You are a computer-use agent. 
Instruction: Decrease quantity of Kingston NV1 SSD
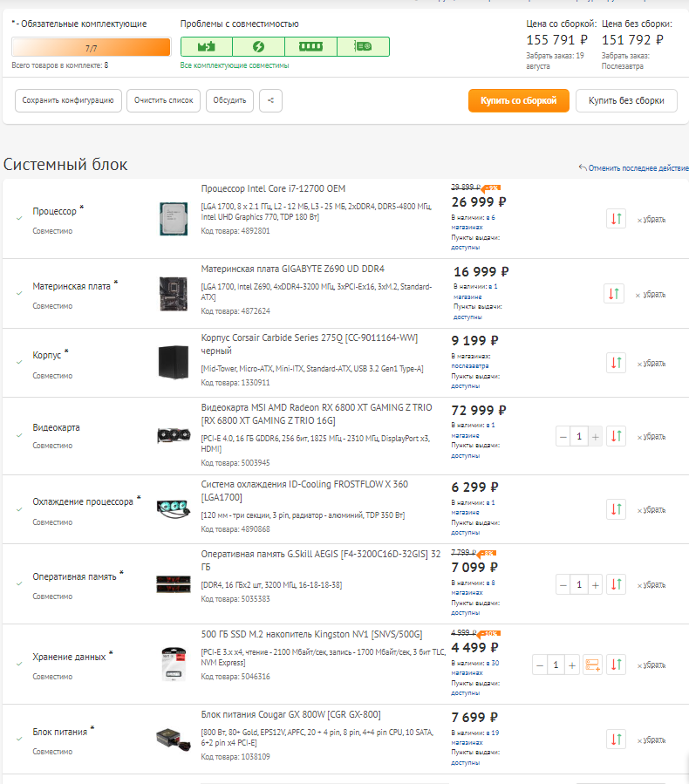click(540, 665)
